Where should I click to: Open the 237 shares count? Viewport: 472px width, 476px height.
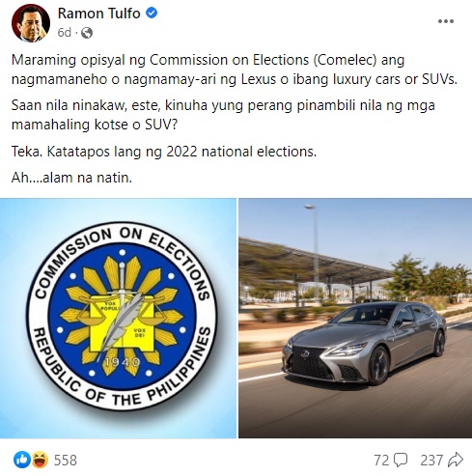click(431, 461)
